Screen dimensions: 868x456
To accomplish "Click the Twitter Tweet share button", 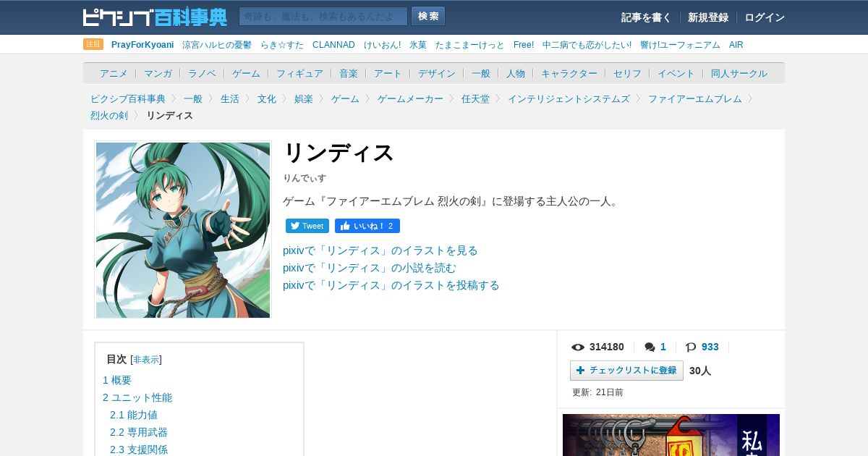I will coord(307,226).
